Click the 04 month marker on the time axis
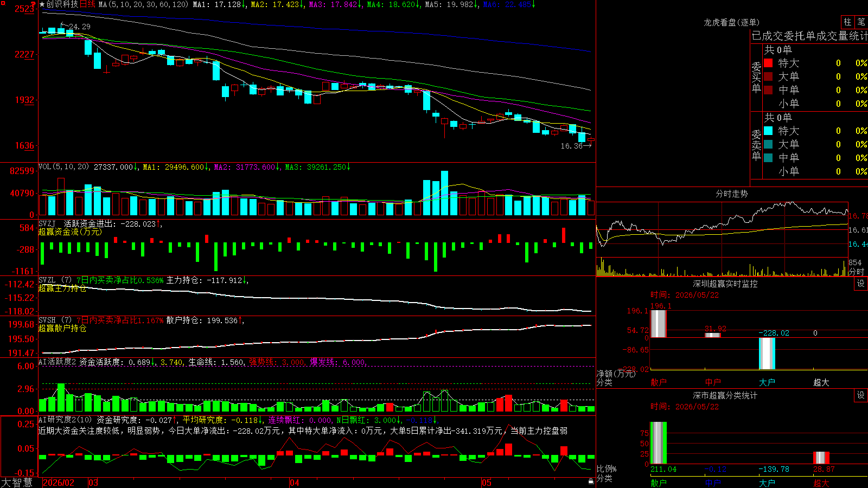Screen dimensions: 868x488 tap(295, 483)
